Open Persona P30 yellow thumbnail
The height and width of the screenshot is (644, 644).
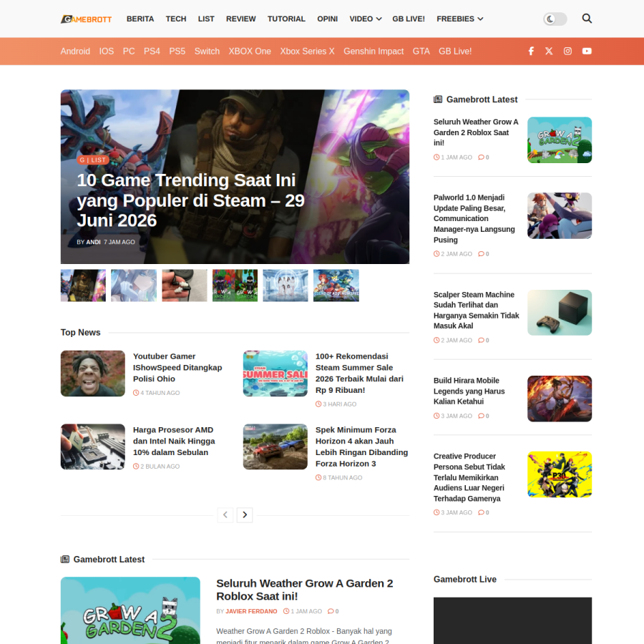[x=560, y=474]
